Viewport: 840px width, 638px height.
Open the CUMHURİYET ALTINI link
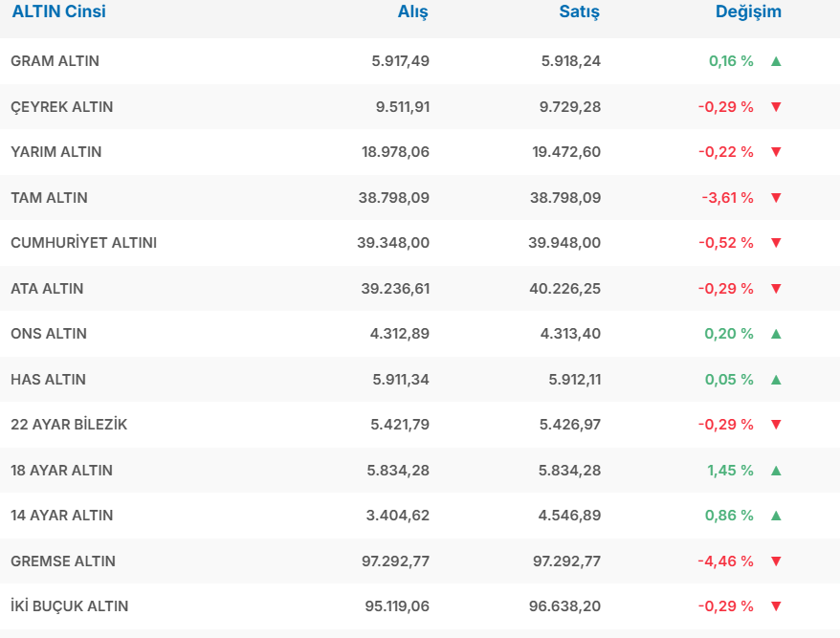[x=83, y=243]
